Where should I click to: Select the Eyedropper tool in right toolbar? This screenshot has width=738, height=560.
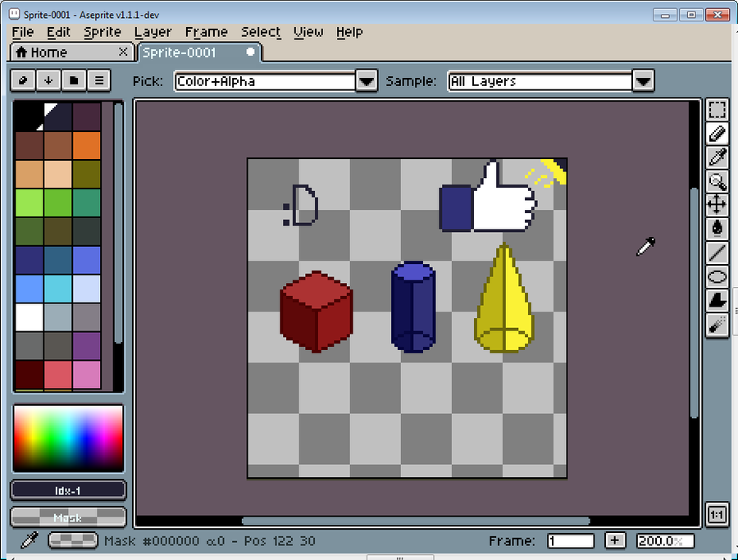717,157
